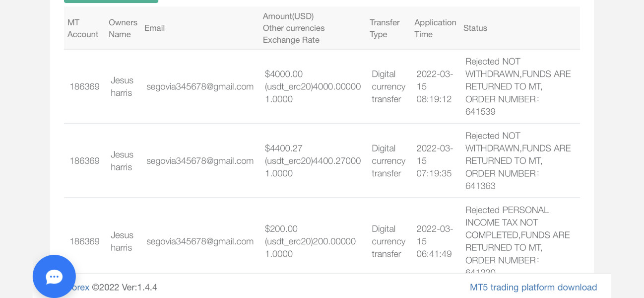Screen dimensions: 644x298
Task: Click the MT Account column header
Action: (x=83, y=28)
